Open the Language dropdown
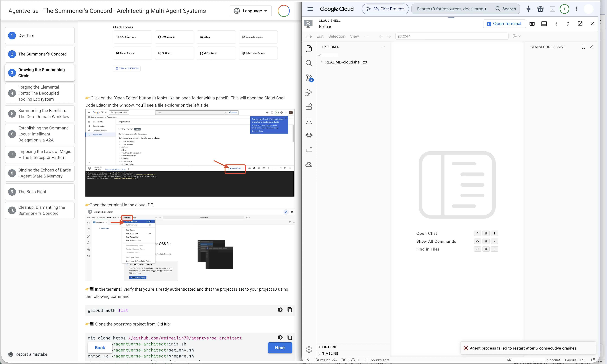 point(250,11)
